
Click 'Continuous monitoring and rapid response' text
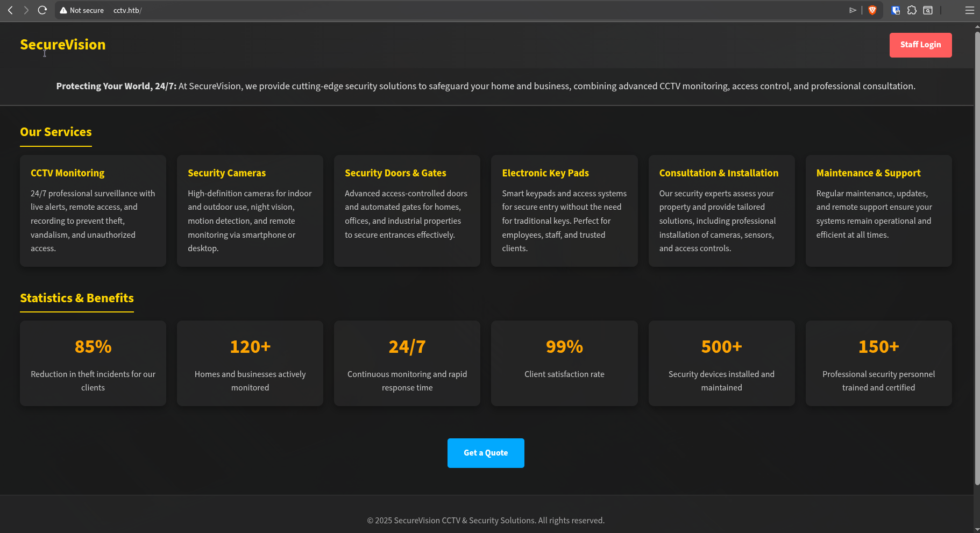point(407,381)
